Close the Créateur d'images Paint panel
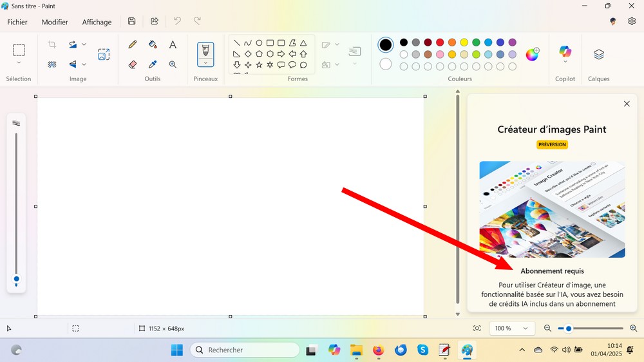The width and height of the screenshot is (644, 362). (627, 104)
